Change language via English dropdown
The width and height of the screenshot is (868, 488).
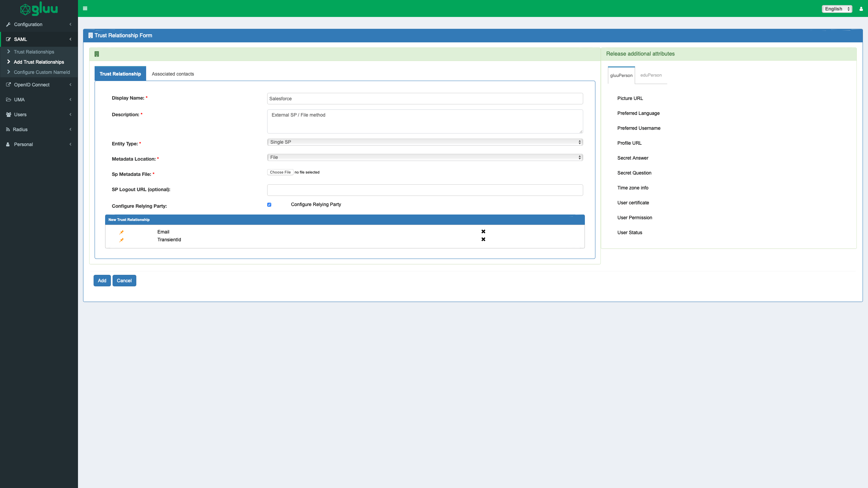coord(836,9)
